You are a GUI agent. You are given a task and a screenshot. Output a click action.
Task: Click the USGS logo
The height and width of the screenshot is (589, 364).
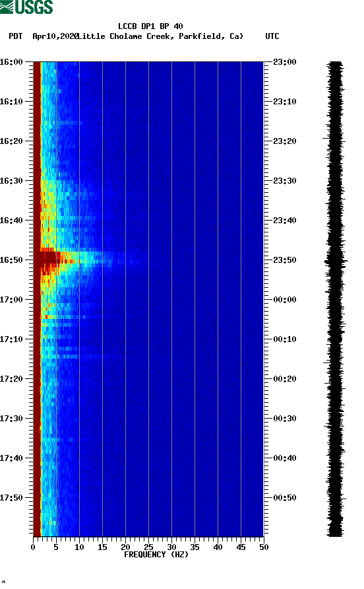tap(26, 7)
